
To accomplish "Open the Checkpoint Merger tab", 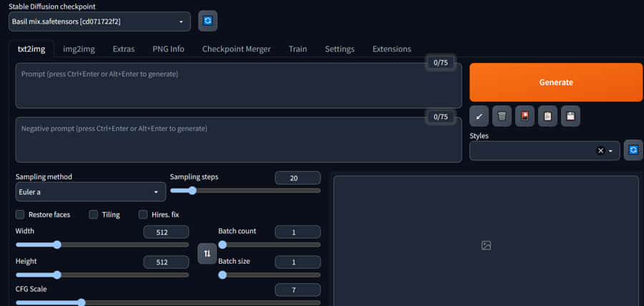I will tap(236, 49).
